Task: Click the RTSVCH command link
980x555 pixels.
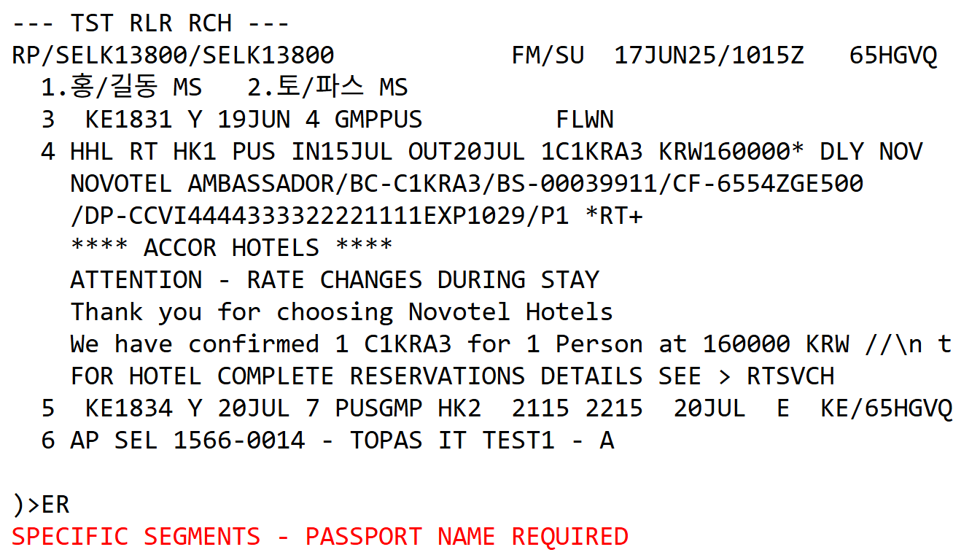Action: [791, 376]
